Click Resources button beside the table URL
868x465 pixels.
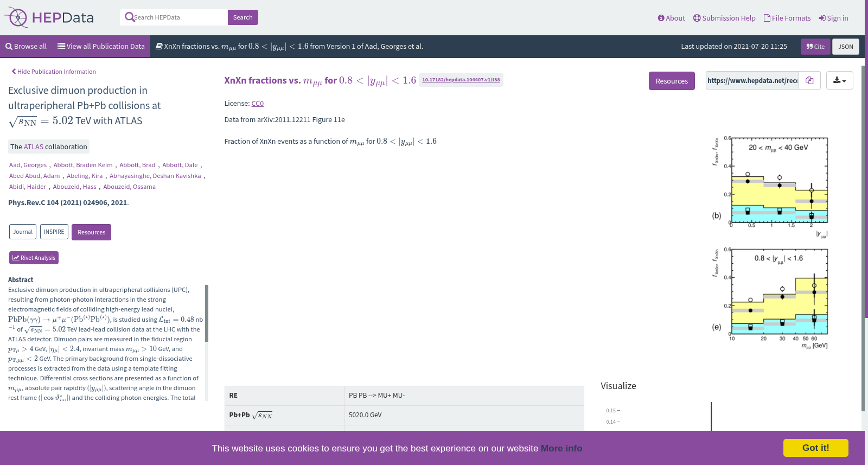(672, 81)
